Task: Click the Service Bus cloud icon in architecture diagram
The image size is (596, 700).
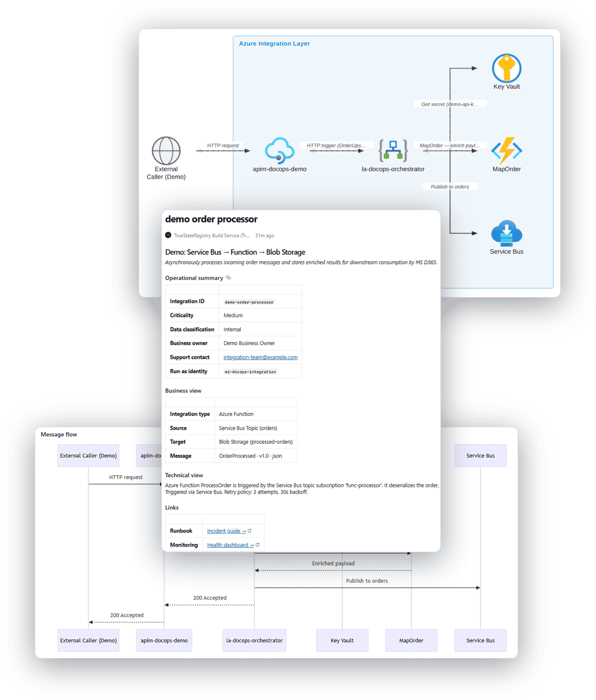Action: 507,233
